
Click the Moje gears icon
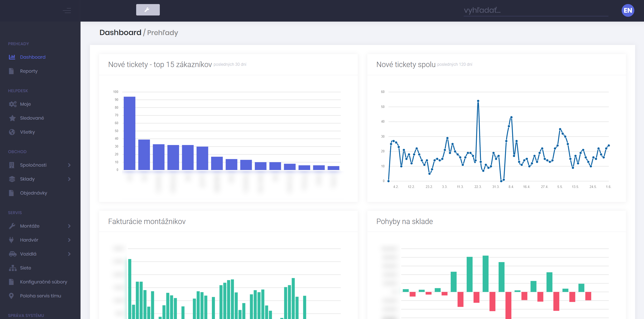[x=12, y=104]
